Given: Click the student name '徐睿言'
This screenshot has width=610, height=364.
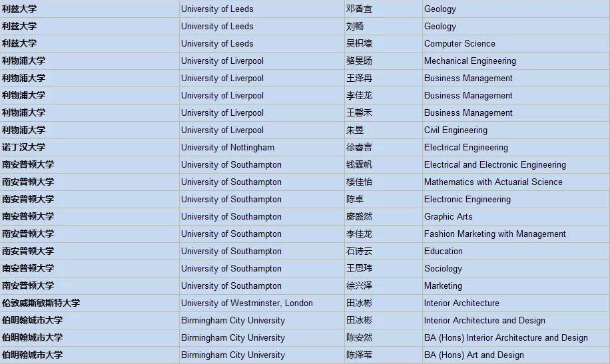Looking at the screenshot, I should [x=359, y=147].
